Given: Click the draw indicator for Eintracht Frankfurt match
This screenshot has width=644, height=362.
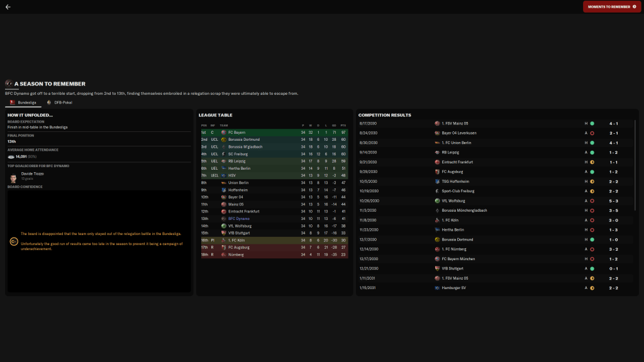Looking at the screenshot, I should (x=592, y=162).
